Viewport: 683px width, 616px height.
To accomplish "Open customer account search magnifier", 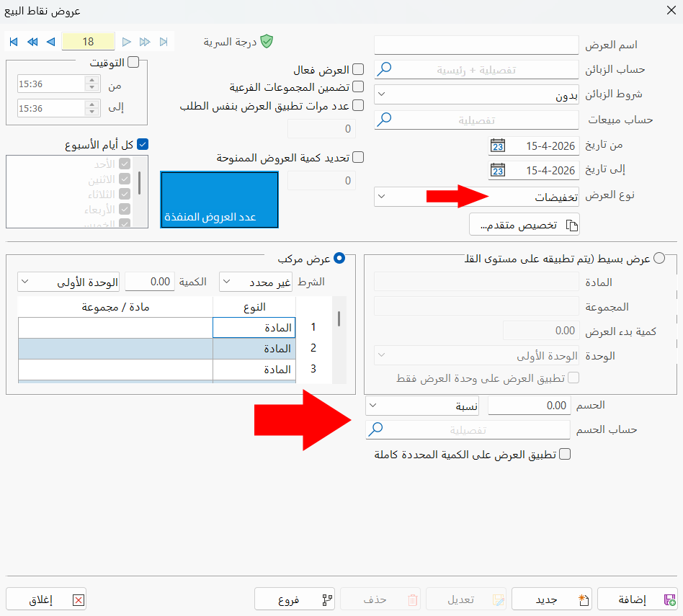I will tap(384, 69).
